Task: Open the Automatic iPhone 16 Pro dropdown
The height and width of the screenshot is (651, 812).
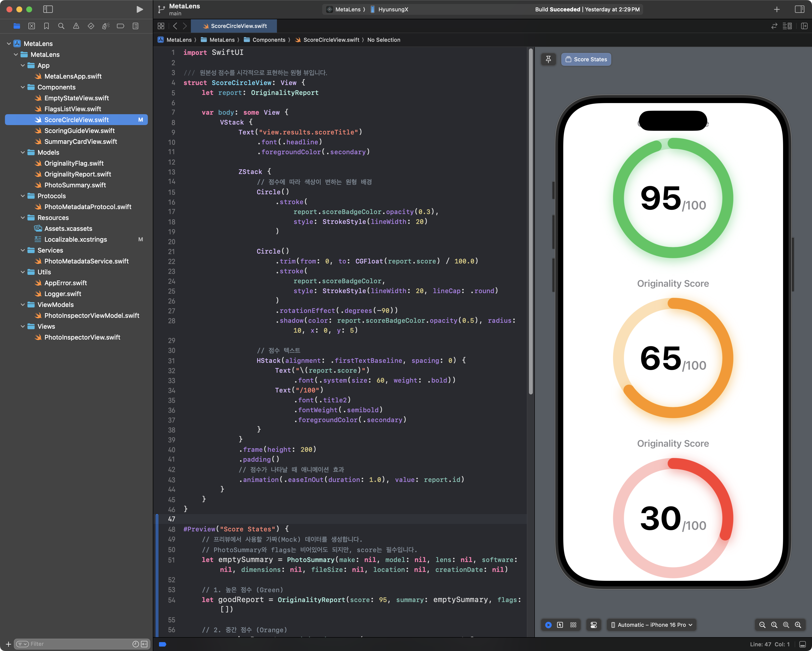Action: tap(652, 625)
